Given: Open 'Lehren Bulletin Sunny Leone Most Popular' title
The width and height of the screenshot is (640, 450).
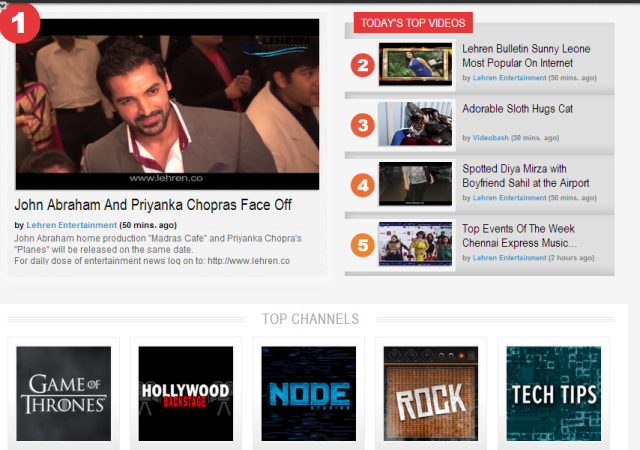Looking at the screenshot, I should 526,56.
